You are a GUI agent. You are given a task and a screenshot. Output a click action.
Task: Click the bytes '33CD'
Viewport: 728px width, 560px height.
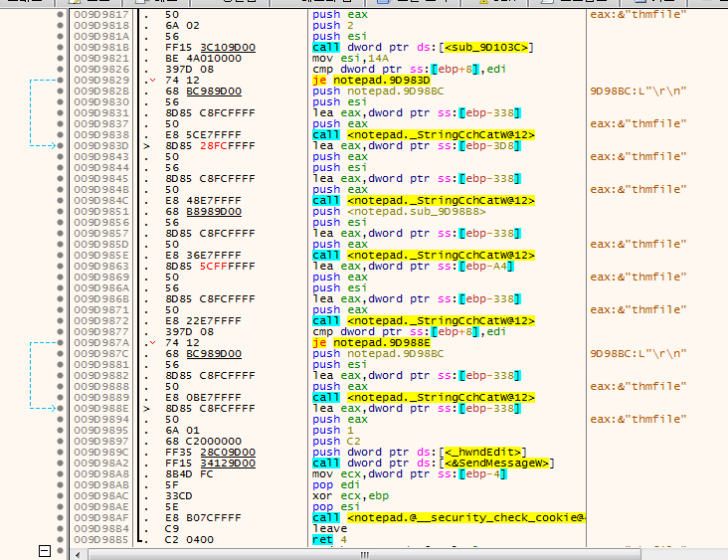tap(179, 496)
